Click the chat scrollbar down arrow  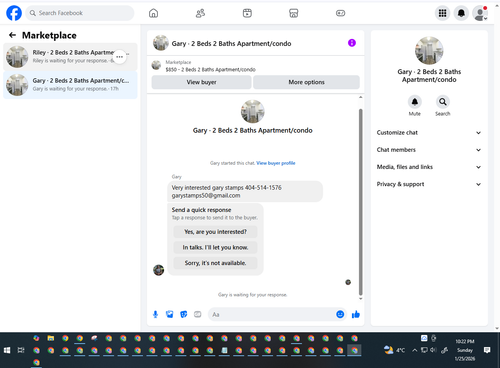coord(360,299)
